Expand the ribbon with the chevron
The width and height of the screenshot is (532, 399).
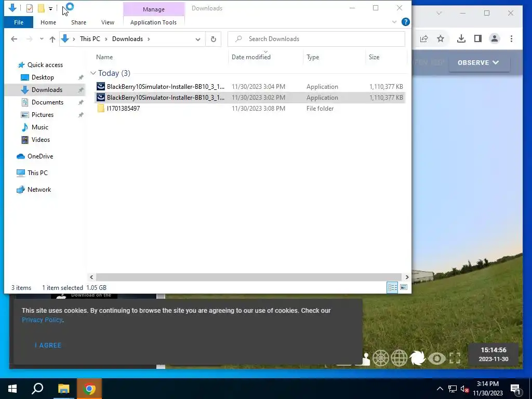pyautogui.click(x=394, y=22)
